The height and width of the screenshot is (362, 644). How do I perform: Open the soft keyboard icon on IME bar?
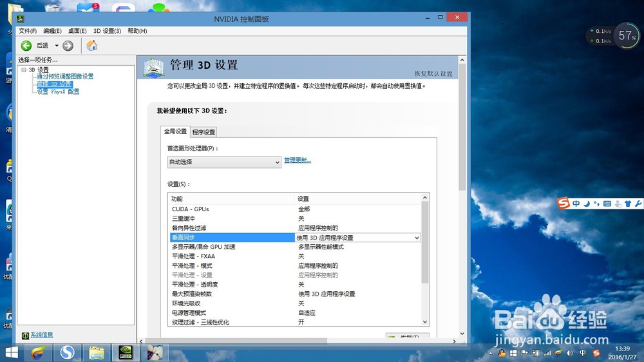[607, 204]
